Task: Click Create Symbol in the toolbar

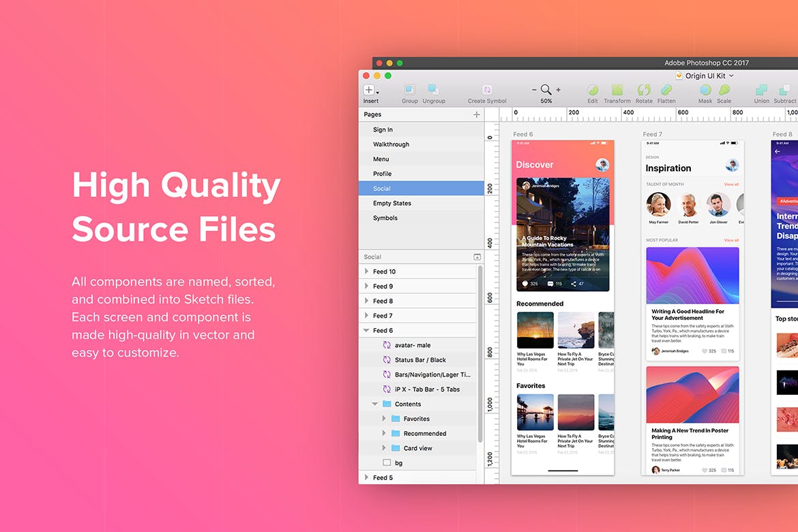Action: 487,91
